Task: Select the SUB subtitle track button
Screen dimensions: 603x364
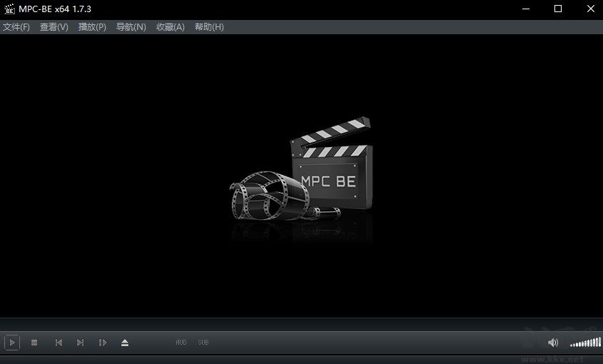Action: point(203,343)
